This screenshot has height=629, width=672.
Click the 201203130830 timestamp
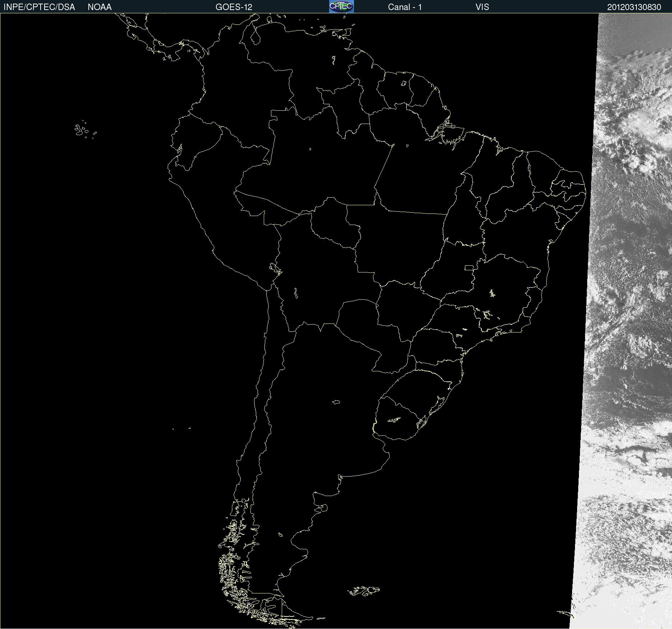coord(634,7)
